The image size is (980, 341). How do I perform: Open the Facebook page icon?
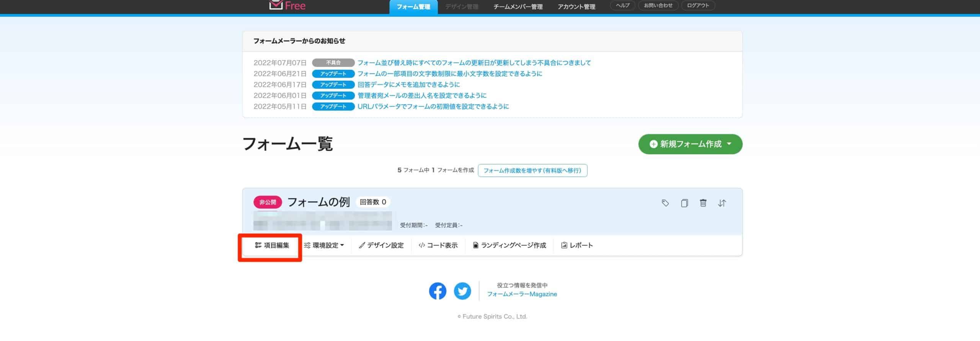tap(438, 291)
